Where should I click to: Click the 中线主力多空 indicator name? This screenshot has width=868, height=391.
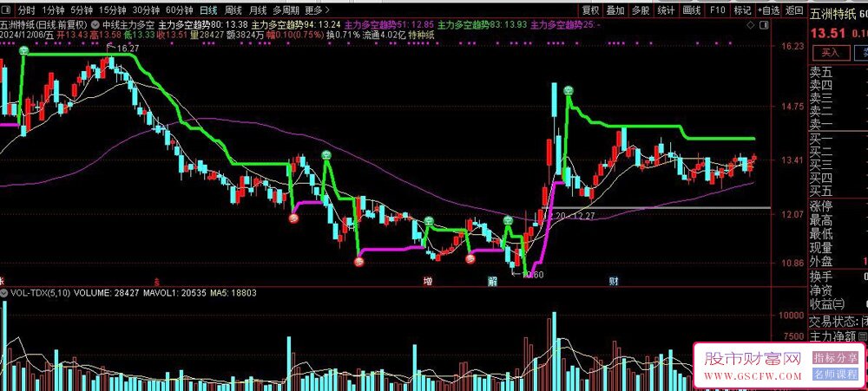pos(128,25)
